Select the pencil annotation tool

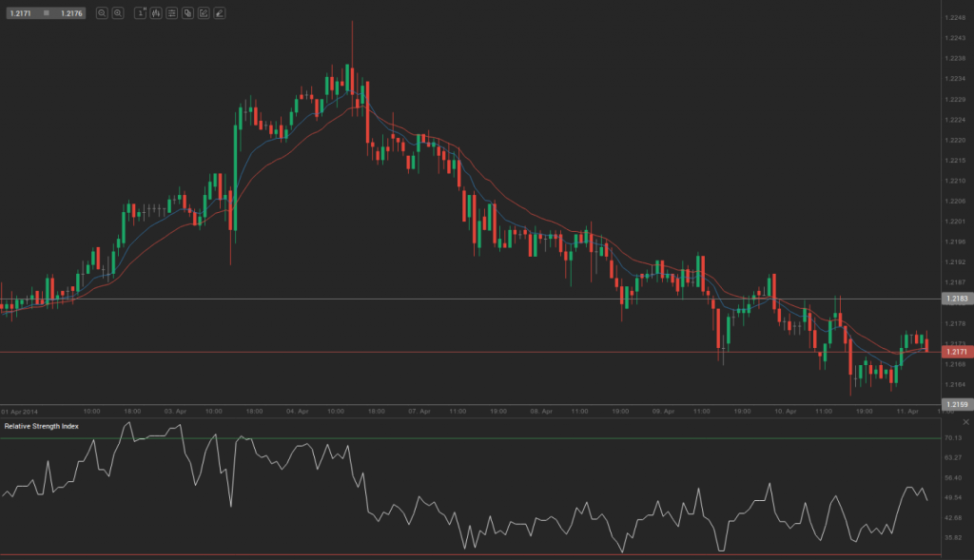(219, 13)
